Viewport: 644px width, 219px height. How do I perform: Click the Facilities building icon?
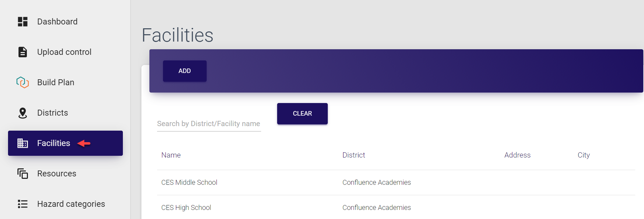click(23, 143)
